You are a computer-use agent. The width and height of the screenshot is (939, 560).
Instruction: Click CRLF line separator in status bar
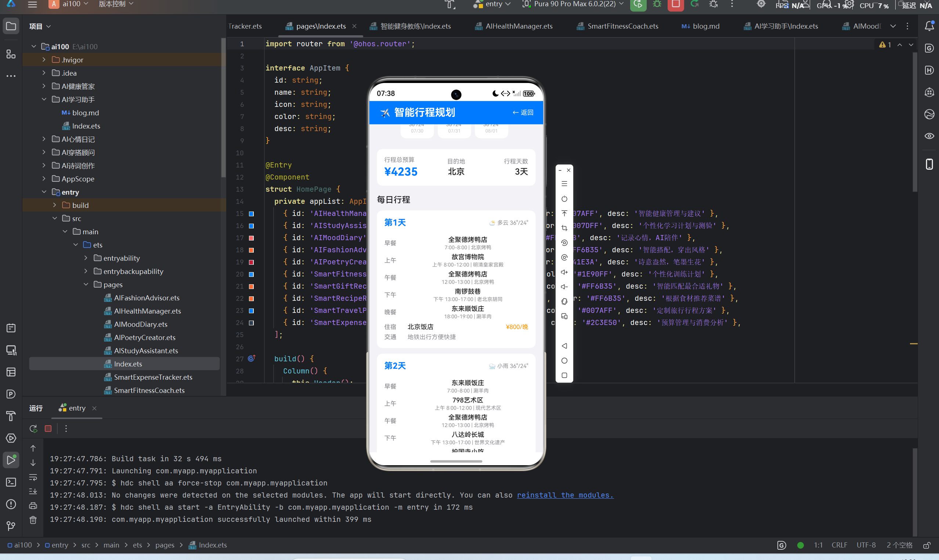pos(839,545)
